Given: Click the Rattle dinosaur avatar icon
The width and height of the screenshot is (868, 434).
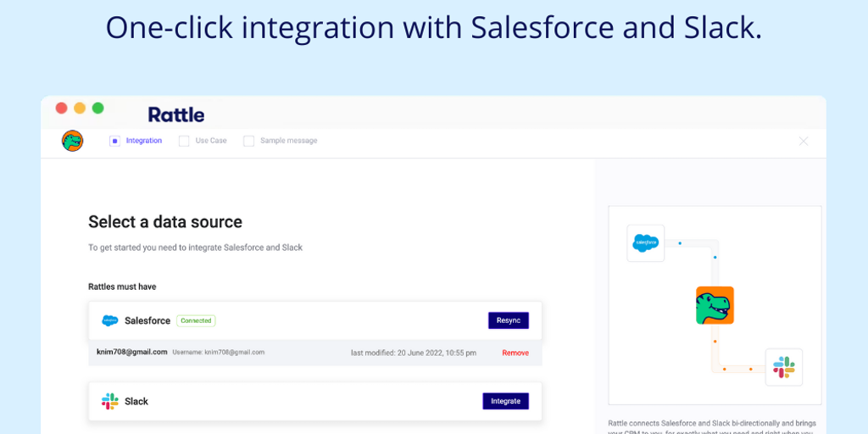Looking at the screenshot, I should [x=72, y=141].
